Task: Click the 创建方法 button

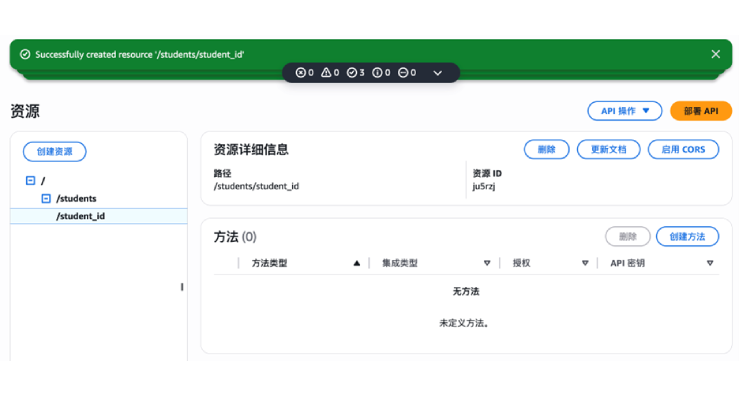Action: click(x=687, y=237)
